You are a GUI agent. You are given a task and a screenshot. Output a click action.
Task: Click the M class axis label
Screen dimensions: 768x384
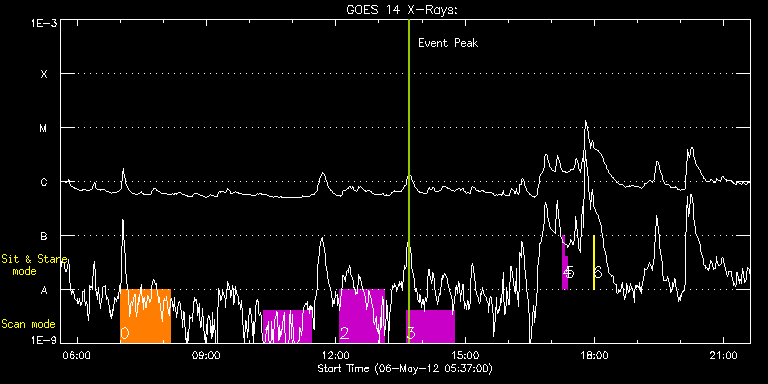44,128
